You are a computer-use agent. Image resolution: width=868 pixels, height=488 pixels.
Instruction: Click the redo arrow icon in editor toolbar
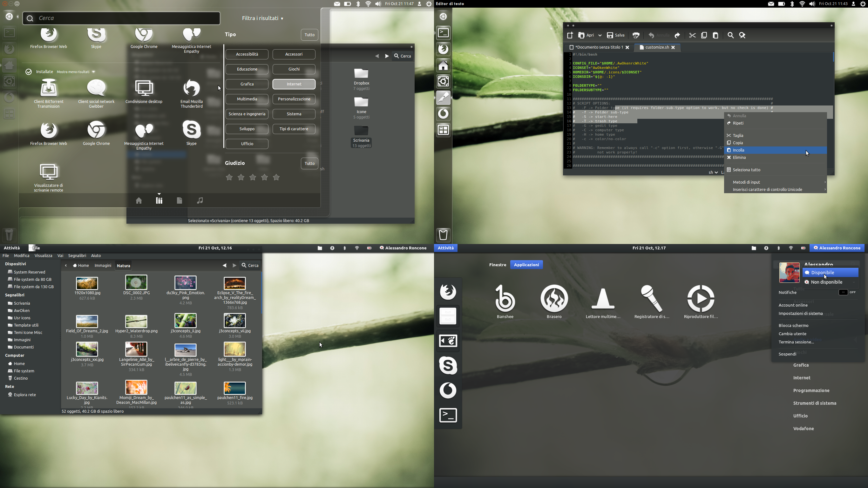click(x=677, y=35)
